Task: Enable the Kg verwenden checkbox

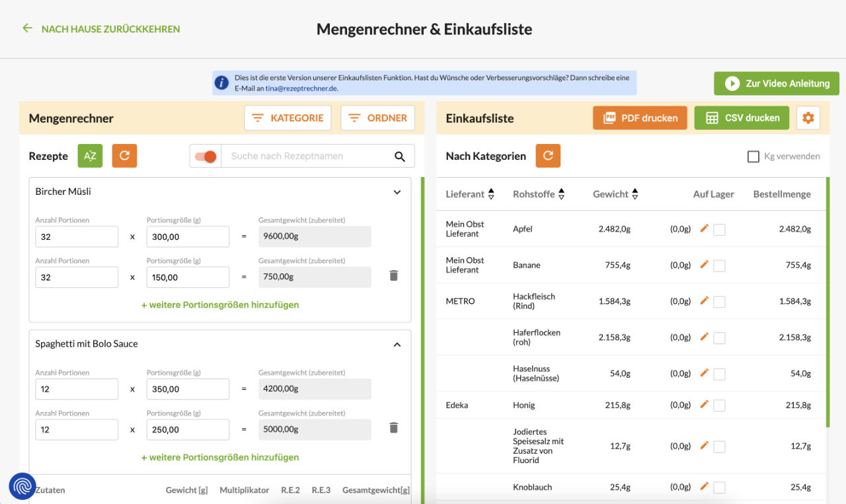Action: click(753, 157)
